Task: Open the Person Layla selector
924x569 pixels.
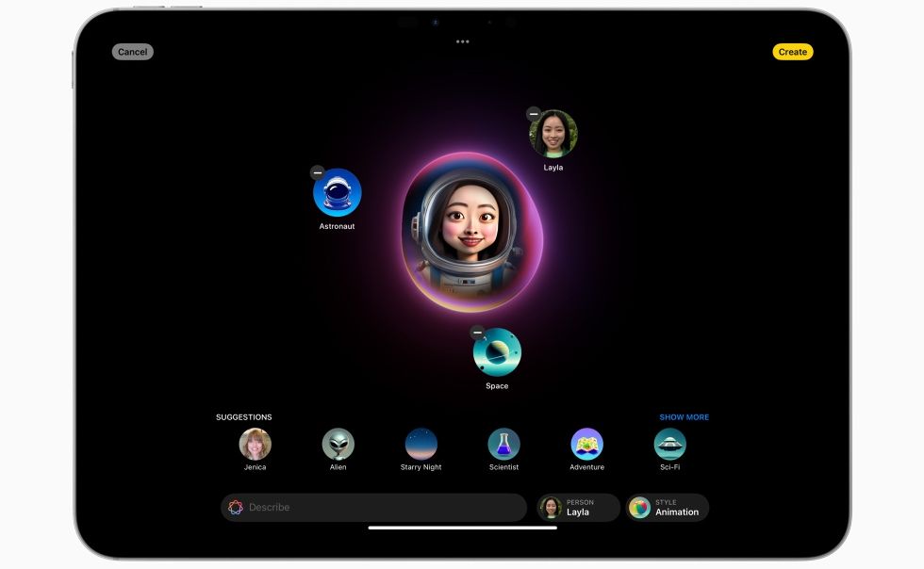Action: pyautogui.click(x=578, y=507)
